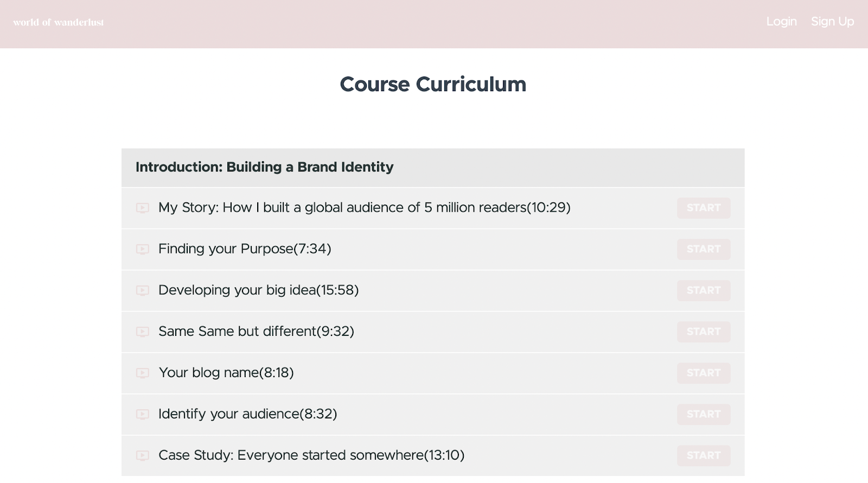Start the Developing your big idea lesson
The height and width of the screenshot is (483, 868).
point(703,290)
